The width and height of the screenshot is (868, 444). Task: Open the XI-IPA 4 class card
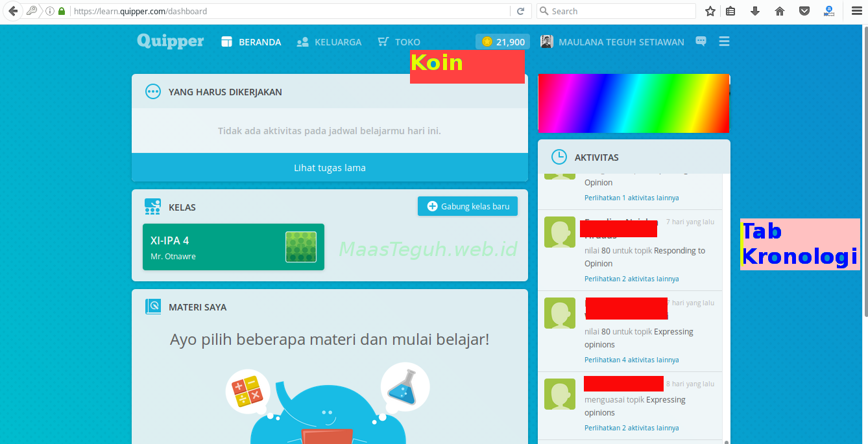234,247
